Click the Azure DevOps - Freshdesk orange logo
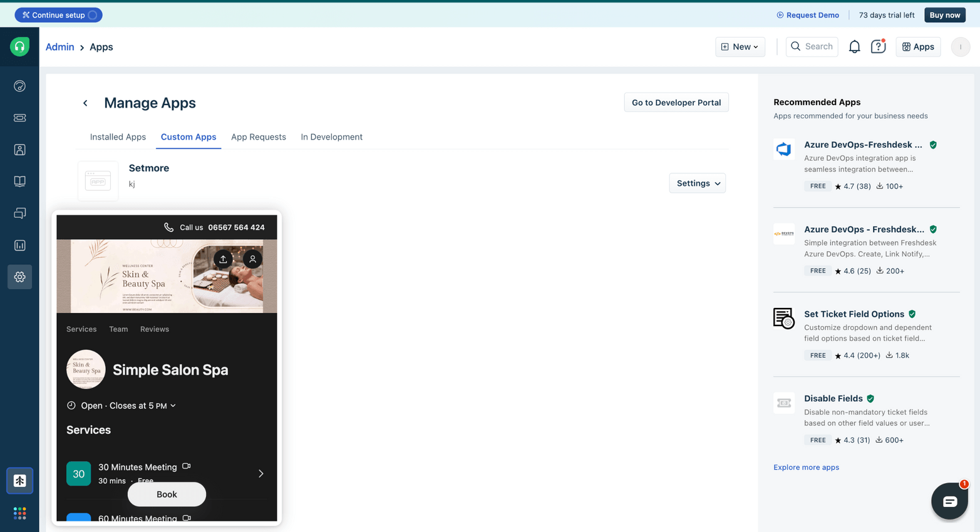Viewport: 980px width, 532px height. pyautogui.click(x=784, y=233)
